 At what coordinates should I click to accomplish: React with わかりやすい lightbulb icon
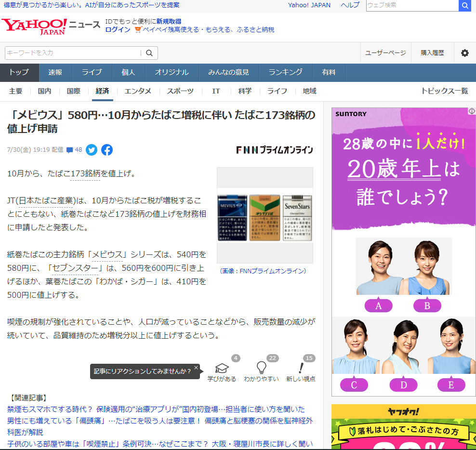click(x=262, y=368)
